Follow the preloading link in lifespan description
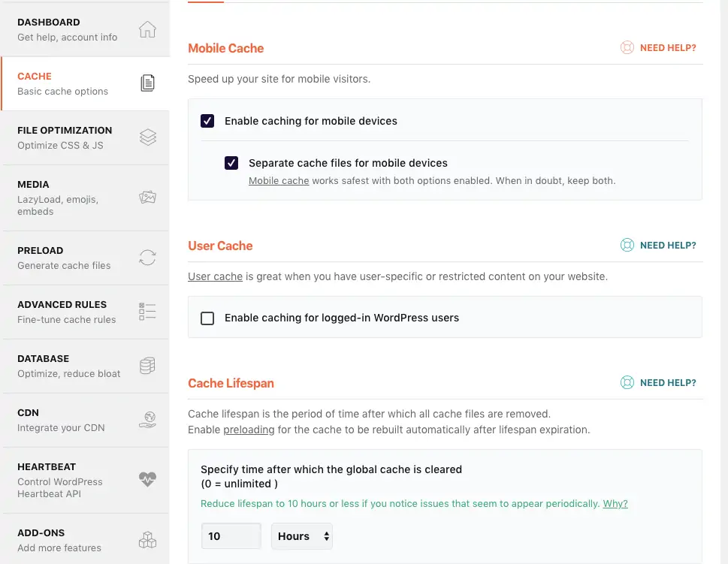 [249, 430]
